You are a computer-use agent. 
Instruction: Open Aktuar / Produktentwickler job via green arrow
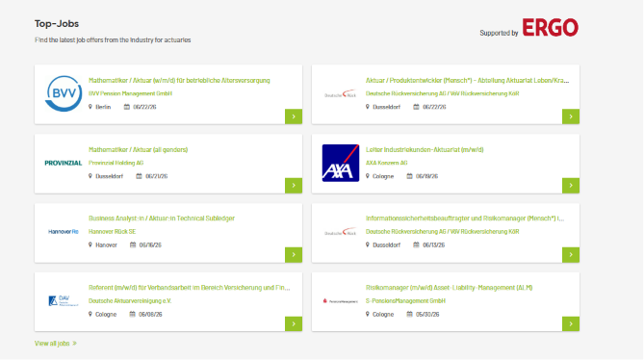(571, 116)
